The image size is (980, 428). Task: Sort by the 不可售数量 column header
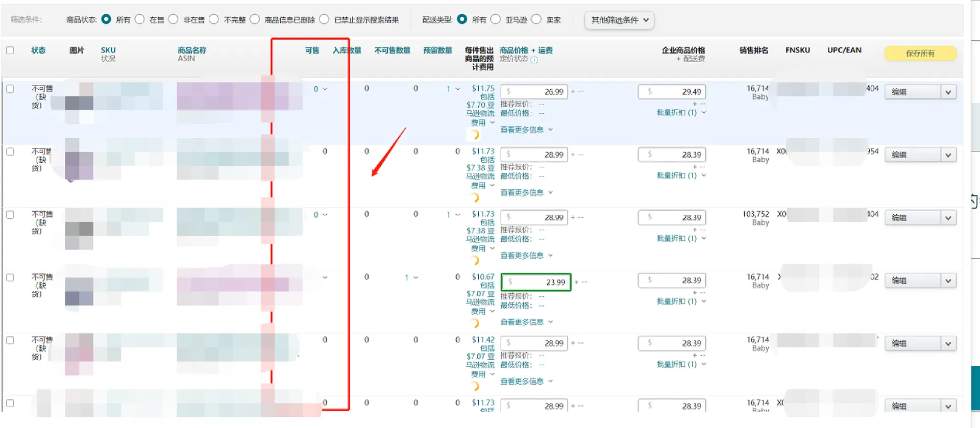(392, 50)
